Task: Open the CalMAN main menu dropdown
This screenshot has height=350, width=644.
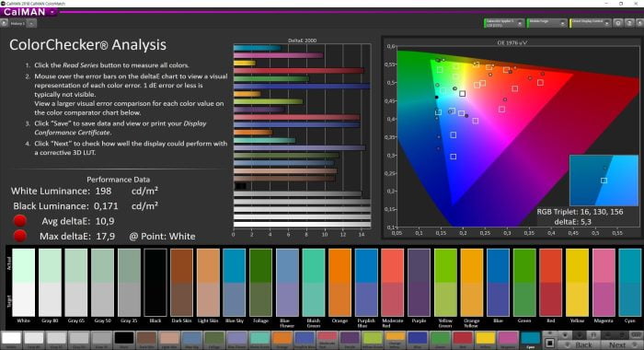Action: [52, 12]
